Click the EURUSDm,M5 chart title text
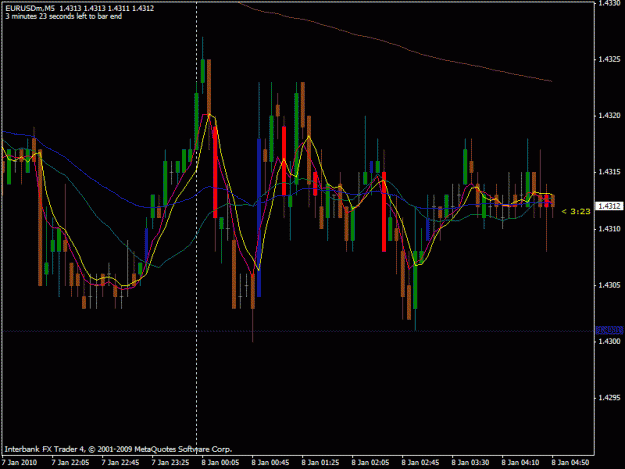The width and height of the screenshot is (625, 469). coord(31,8)
